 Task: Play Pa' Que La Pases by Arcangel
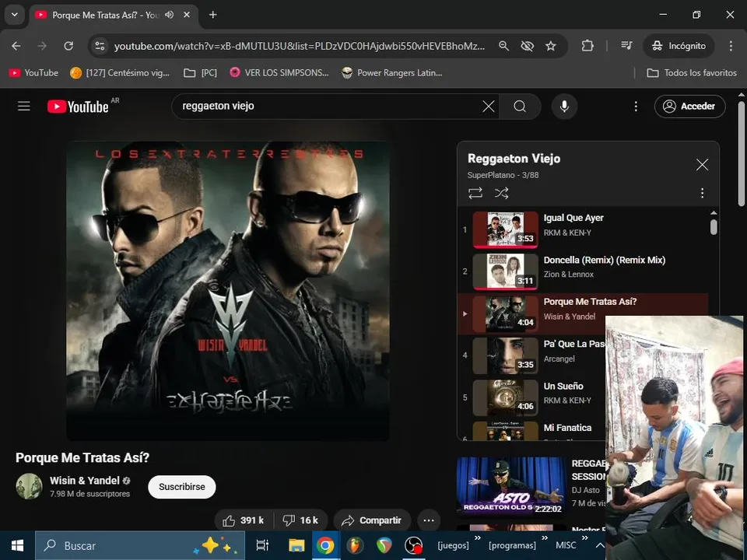(x=531, y=355)
